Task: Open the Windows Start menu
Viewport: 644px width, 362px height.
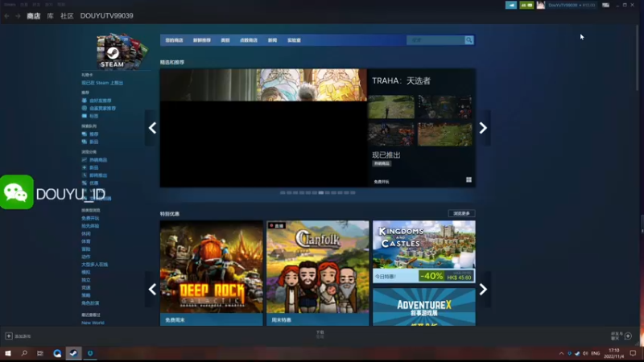Action: point(8,353)
